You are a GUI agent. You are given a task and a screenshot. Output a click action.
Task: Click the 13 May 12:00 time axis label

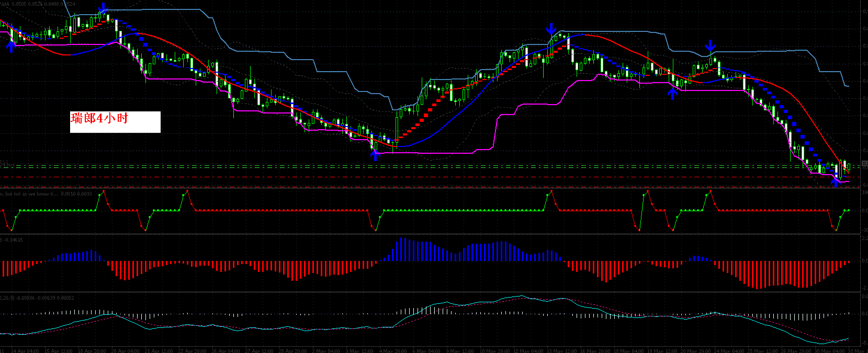562,351
